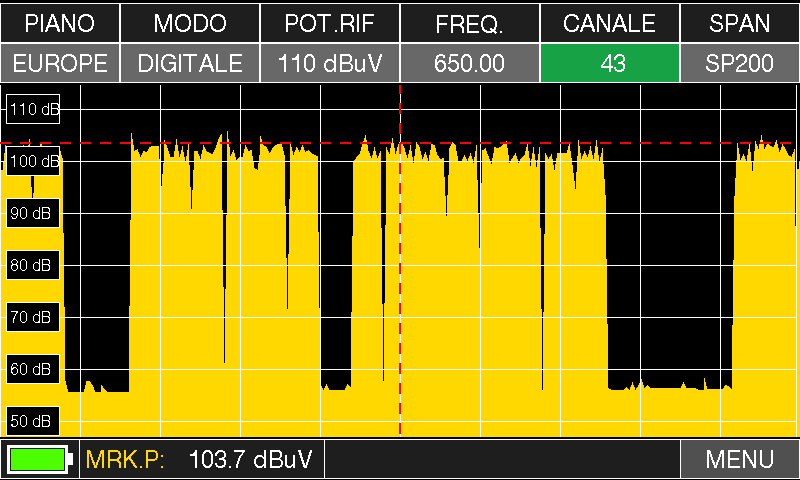800x480 pixels.
Task: Select the PIANO header field
Action: pyautogui.click(x=60, y=23)
